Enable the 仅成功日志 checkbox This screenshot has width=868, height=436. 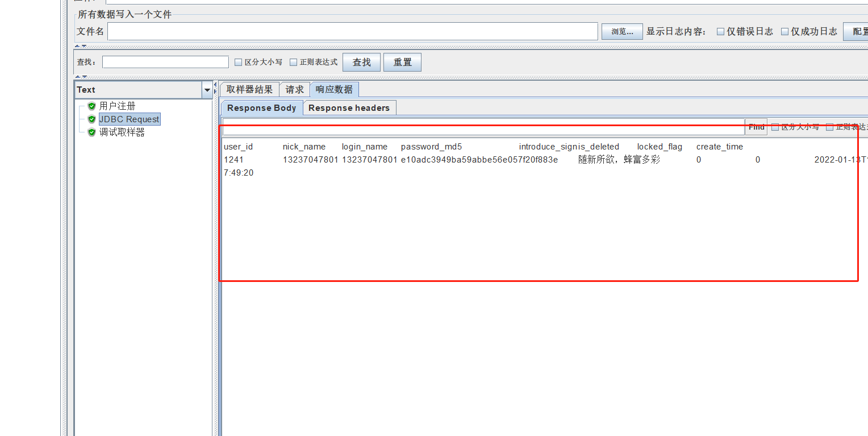point(784,32)
